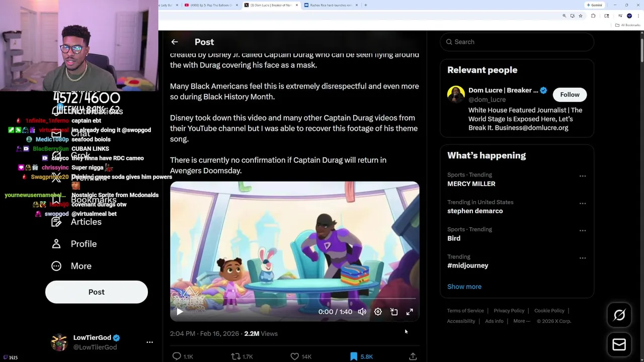This screenshot has height=362, width=644.
Task: Open the Cookie Policy link
Action: (x=549, y=311)
